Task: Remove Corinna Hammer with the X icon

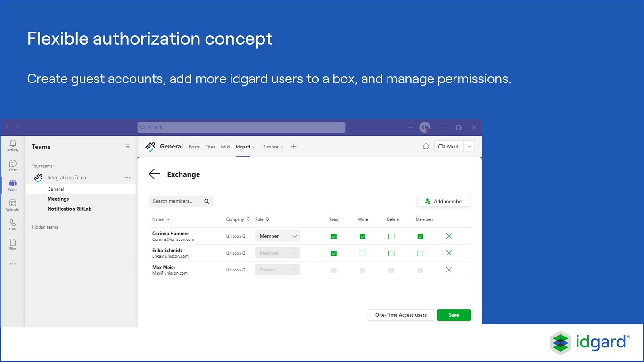Action: tap(449, 236)
